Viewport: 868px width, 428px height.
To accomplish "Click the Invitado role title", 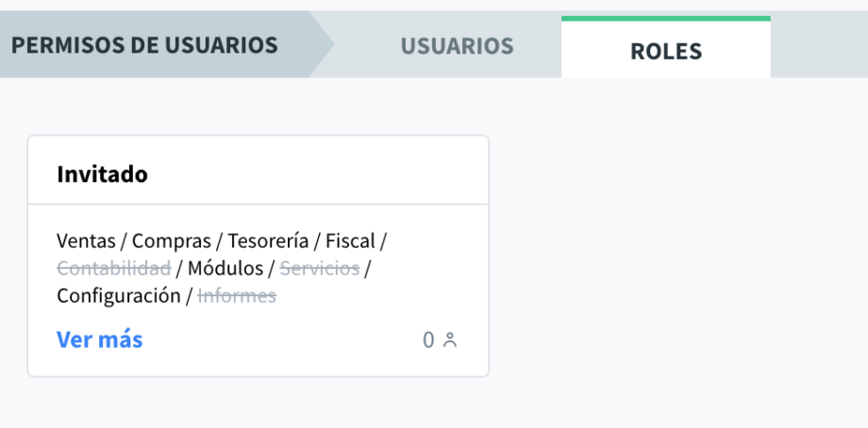I will point(102,174).
